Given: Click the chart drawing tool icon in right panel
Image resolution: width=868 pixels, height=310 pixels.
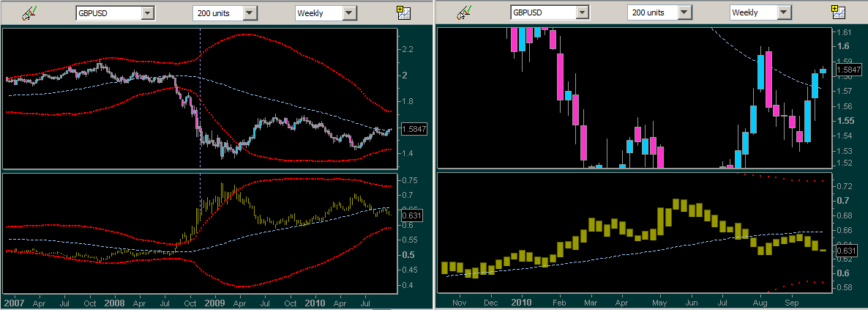Looking at the screenshot, I should (464, 13).
